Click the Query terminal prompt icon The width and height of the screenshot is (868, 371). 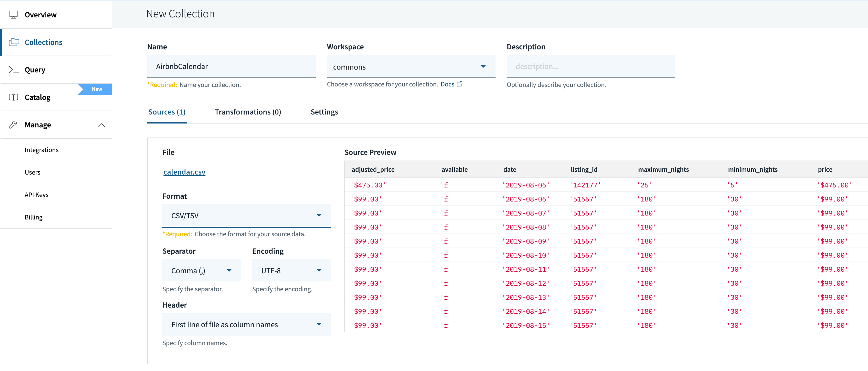click(14, 70)
